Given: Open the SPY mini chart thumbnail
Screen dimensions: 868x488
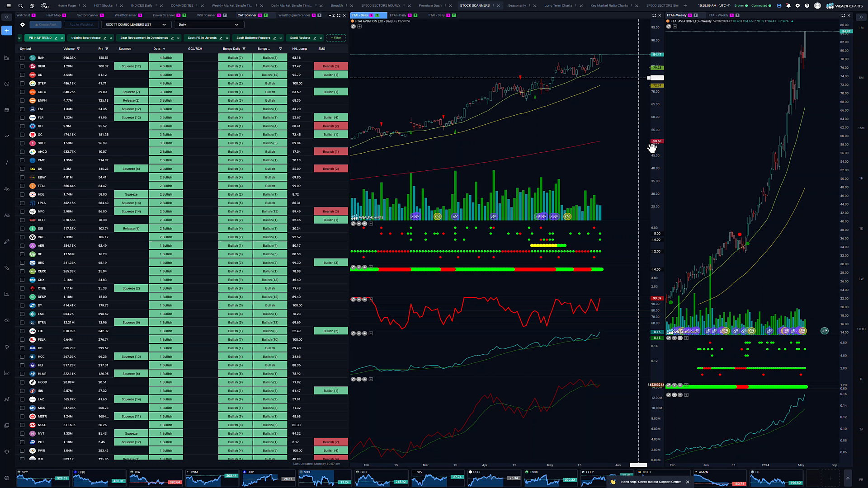Looking at the screenshot, I should click(x=43, y=478).
